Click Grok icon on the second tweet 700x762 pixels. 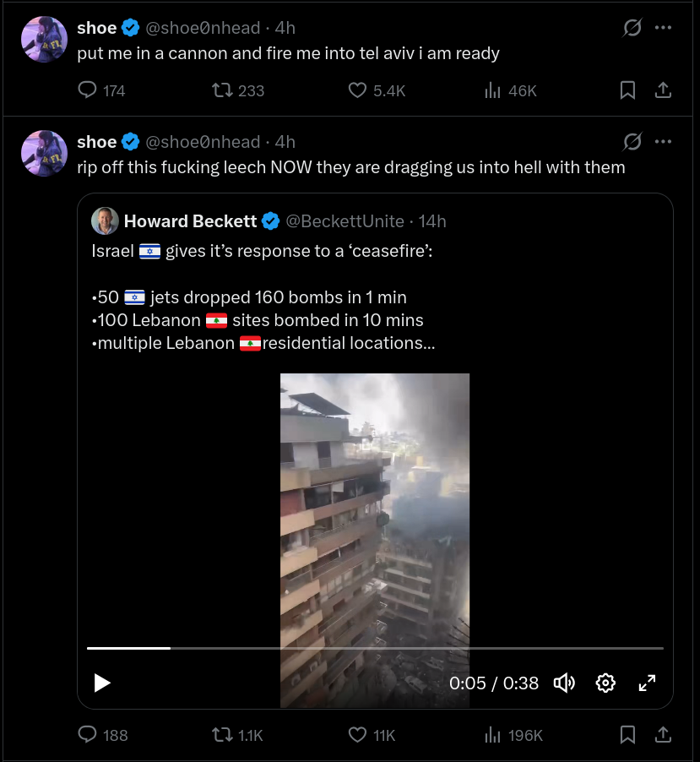click(x=632, y=142)
